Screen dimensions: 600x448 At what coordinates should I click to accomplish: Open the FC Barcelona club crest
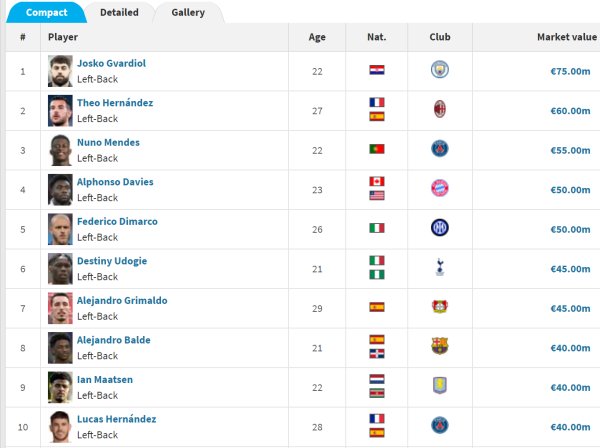[x=440, y=346]
